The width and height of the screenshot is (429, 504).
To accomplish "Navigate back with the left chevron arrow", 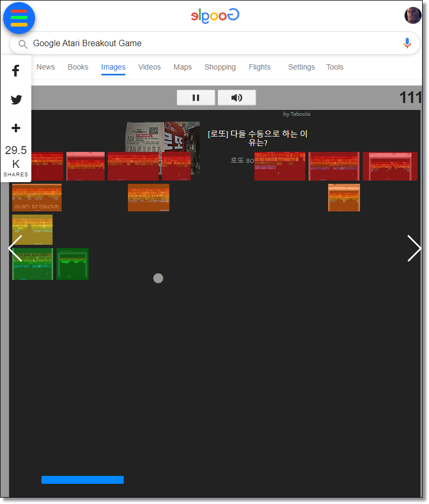I will (x=15, y=249).
